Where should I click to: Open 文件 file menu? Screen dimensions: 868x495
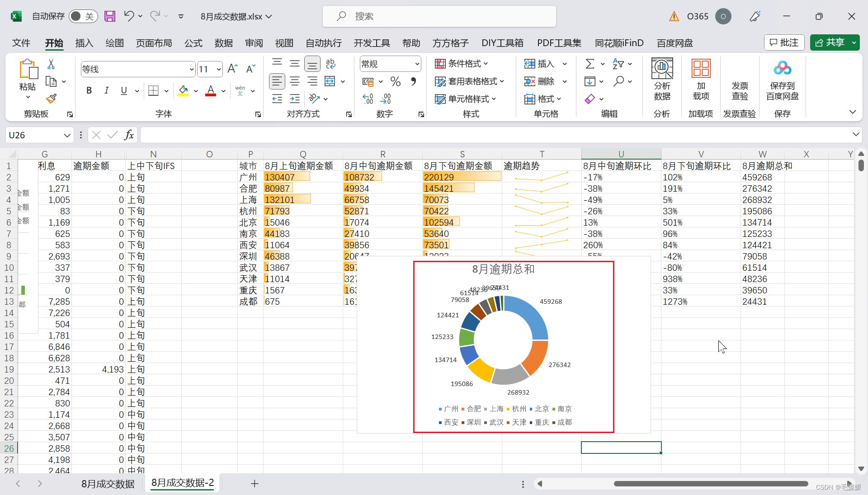click(x=21, y=43)
